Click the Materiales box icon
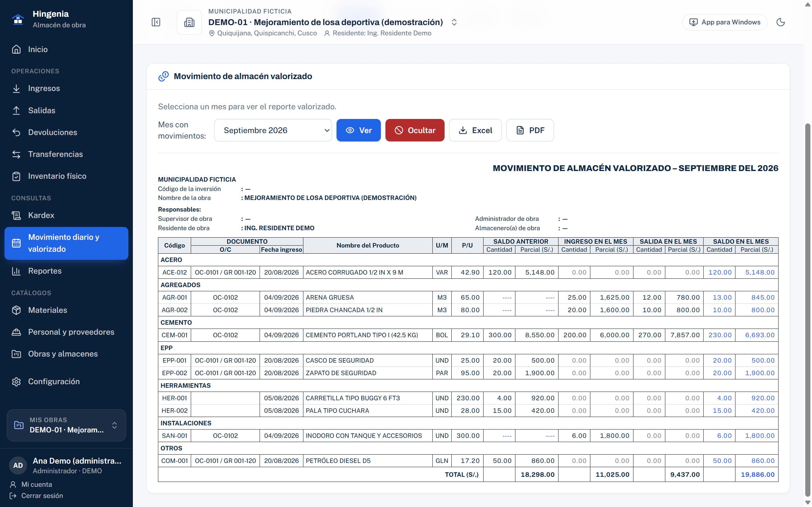 tap(16, 310)
